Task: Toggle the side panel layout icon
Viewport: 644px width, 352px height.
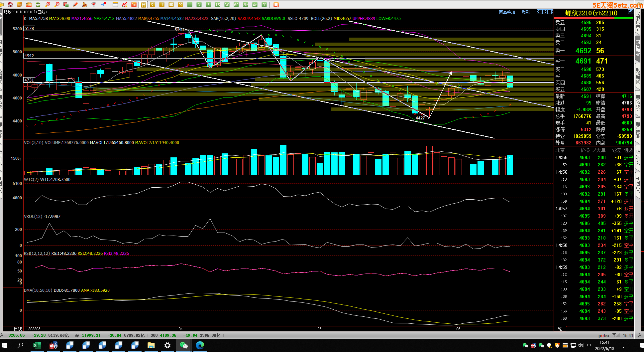Action: (550, 12)
